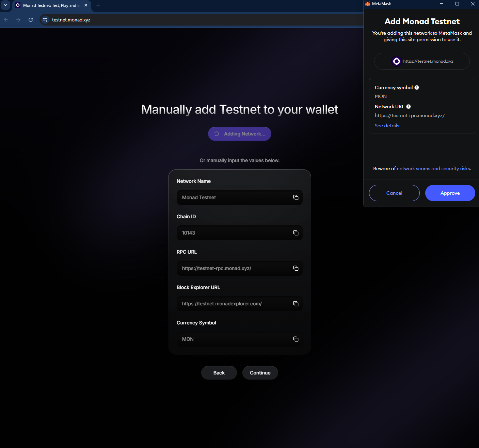479x448 pixels.
Task: Click the RPC URL field
Action: (240, 268)
